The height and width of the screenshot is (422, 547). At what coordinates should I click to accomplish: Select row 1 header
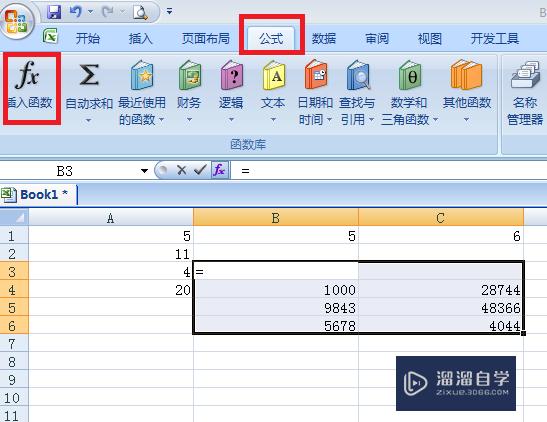14,236
